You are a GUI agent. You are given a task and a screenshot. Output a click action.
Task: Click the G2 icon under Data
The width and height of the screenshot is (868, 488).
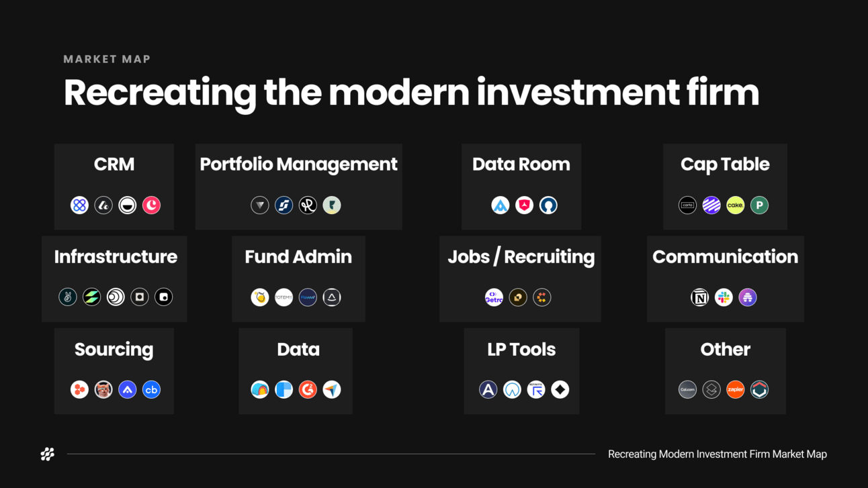(308, 389)
